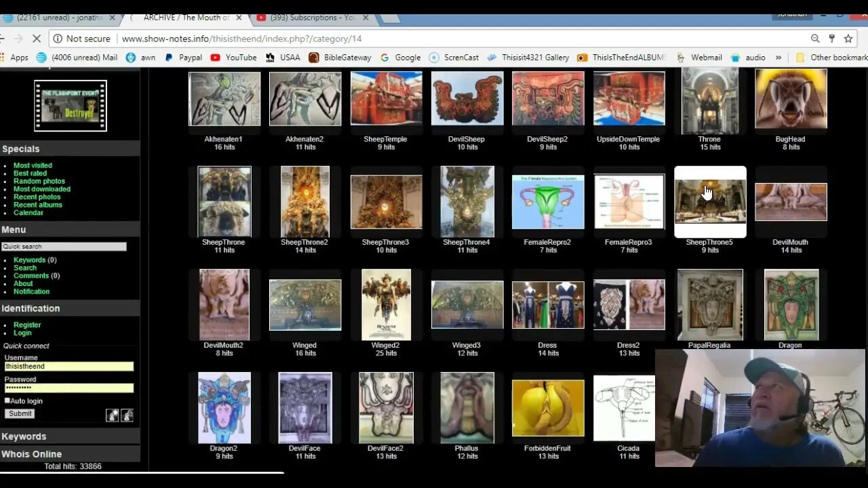This screenshot has width=868, height=488.
Task: Open the Notification link
Action: click(x=32, y=291)
